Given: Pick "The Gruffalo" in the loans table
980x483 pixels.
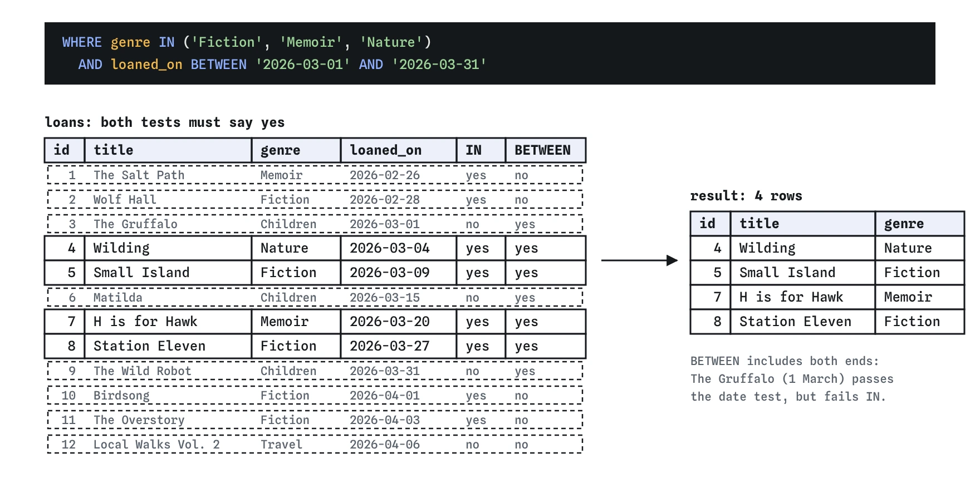Looking at the screenshot, I should [x=135, y=224].
